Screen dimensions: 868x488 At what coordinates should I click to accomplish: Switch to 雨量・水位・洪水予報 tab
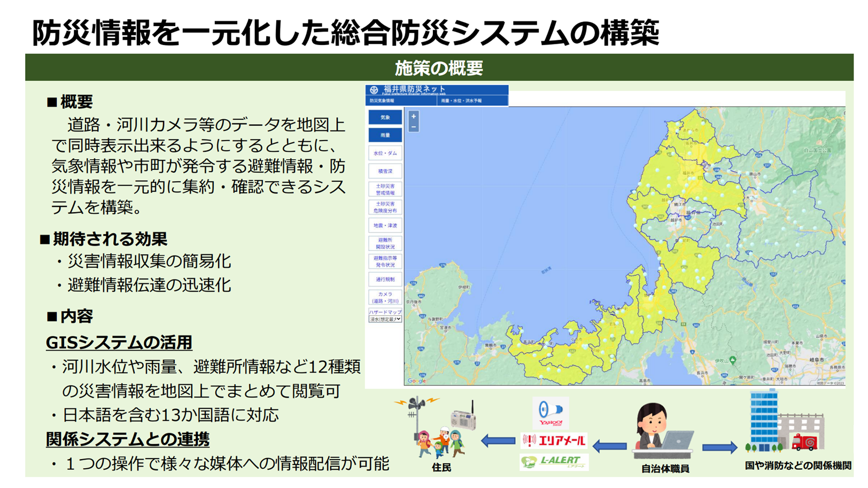pos(472,100)
